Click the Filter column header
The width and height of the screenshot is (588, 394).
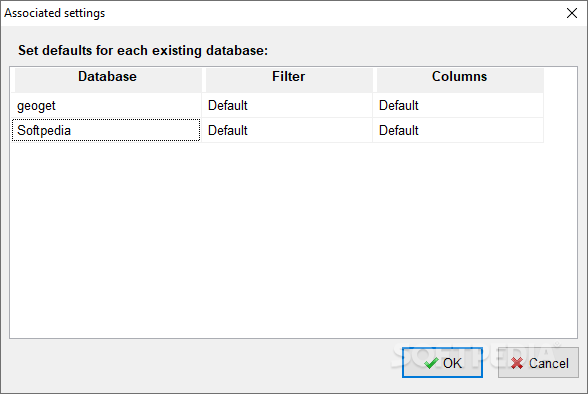(x=289, y=80)
